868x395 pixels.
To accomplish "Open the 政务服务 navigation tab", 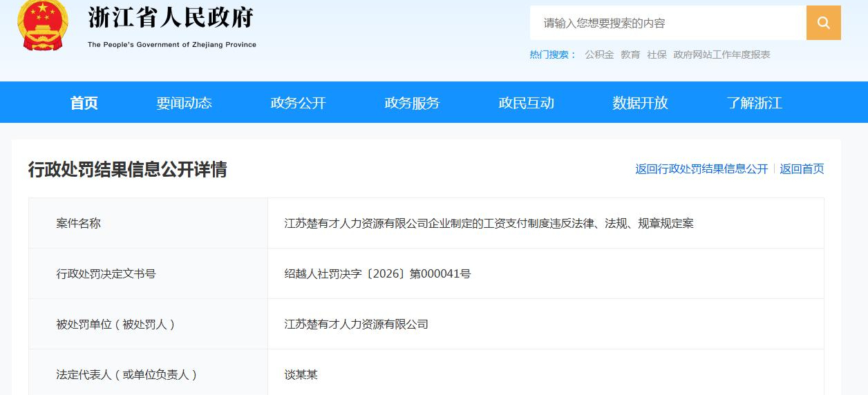I will (412, 103).
